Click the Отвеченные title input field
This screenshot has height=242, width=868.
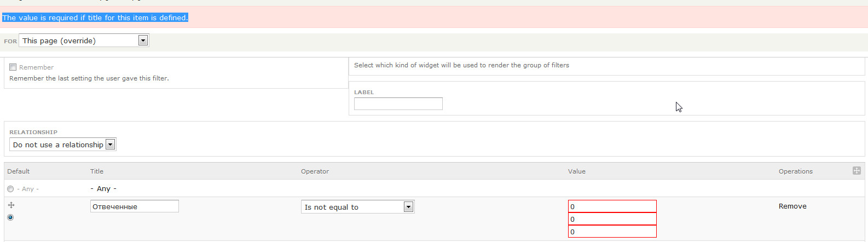coord(134,206)
